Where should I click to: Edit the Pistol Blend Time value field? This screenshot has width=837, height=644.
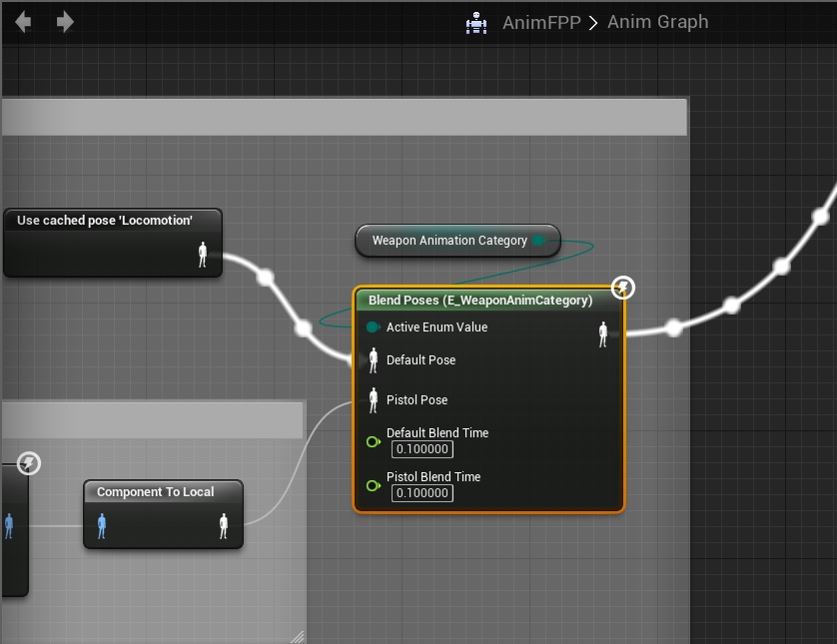[x=421, y=493]
